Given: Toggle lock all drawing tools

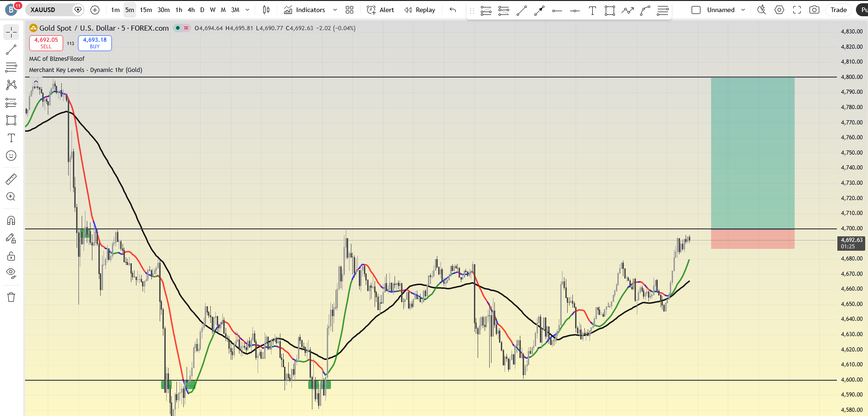Looking at the screenshot, I should [x=11, y=256].
